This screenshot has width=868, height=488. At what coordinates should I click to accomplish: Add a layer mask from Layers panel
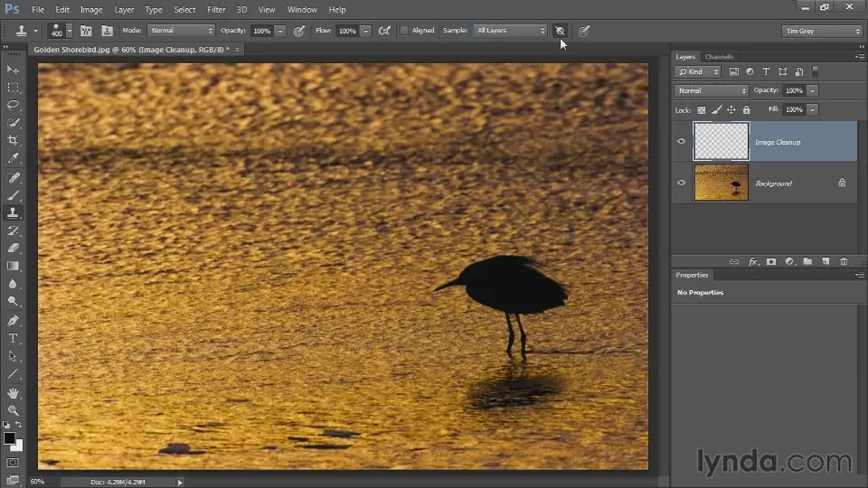(771, 262)
